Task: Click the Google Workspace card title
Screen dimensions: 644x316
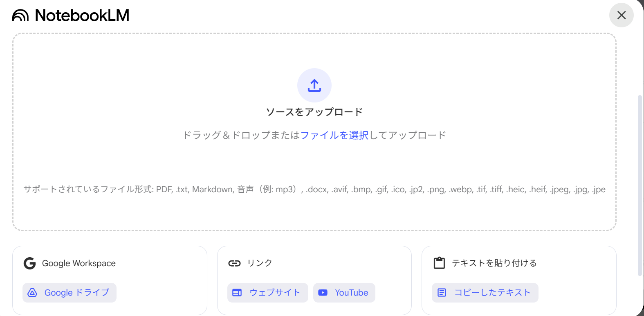Action: click(79, 263)
